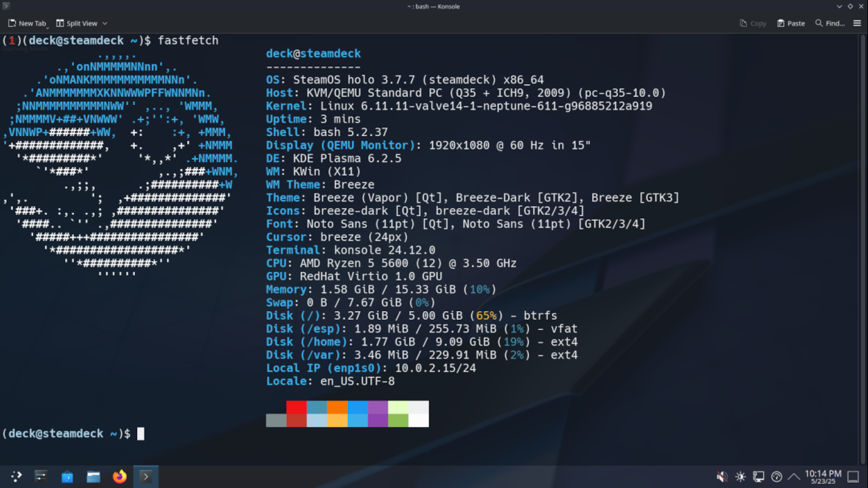Click the bright red color swatch

click(x=296, y=407)
